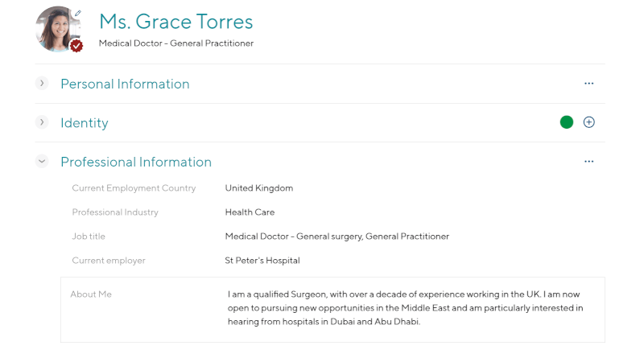
Task: Click the red verified checkmark badge
Action: tap(76, 46)
